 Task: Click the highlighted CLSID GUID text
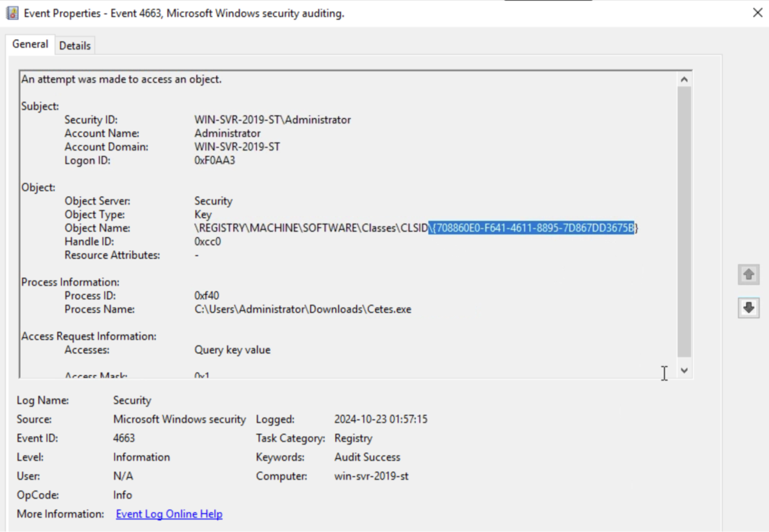[532, 228]
